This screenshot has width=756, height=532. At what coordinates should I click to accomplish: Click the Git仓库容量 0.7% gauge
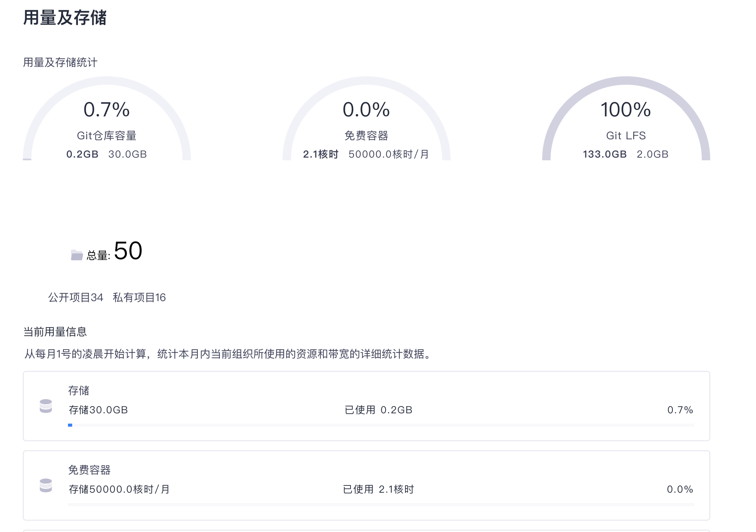coord(107,110)
